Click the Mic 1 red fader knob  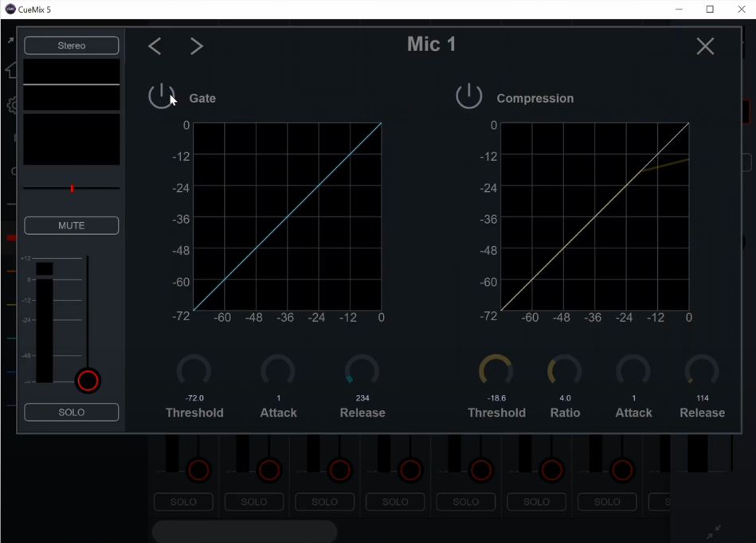[x=88, y=381]
